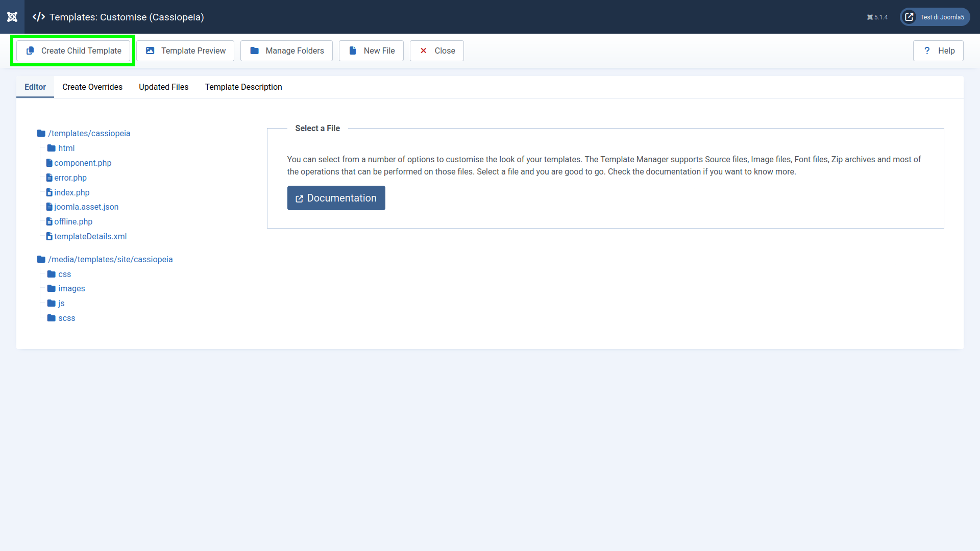The height and width of the screenshot is (551, 980).
Task: Switch to the Updated Files tab
Action: click(164, 87)
